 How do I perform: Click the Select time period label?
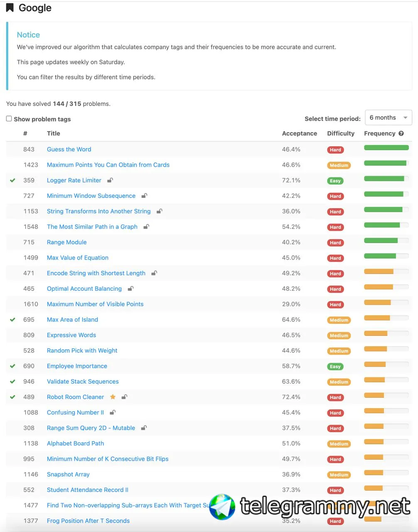point(332,118)
